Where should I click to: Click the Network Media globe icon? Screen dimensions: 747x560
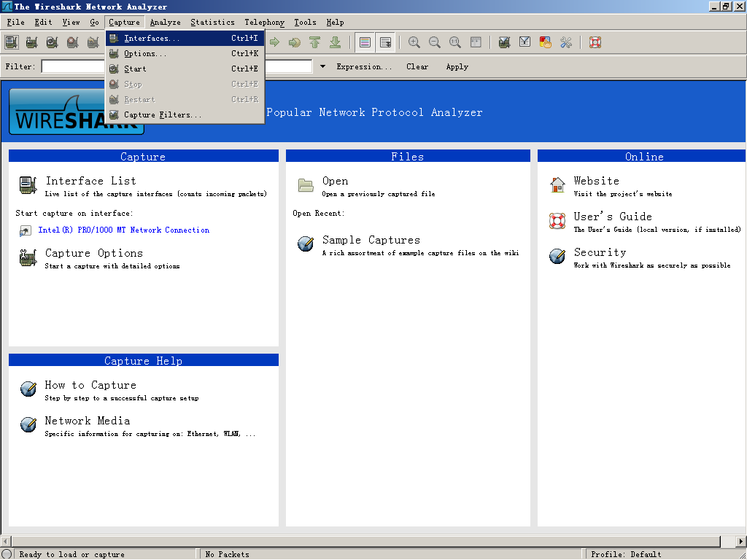(x=28, y=424)
